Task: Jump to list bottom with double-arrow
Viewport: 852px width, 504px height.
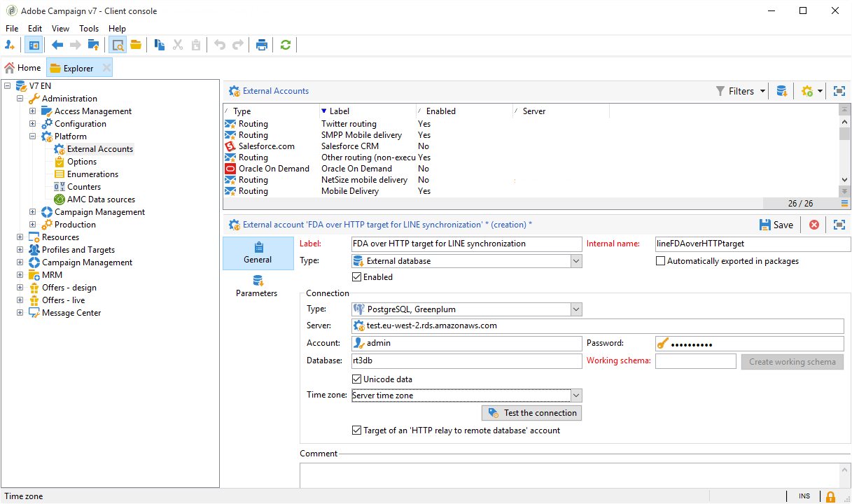Action: [x=845, y=191]
